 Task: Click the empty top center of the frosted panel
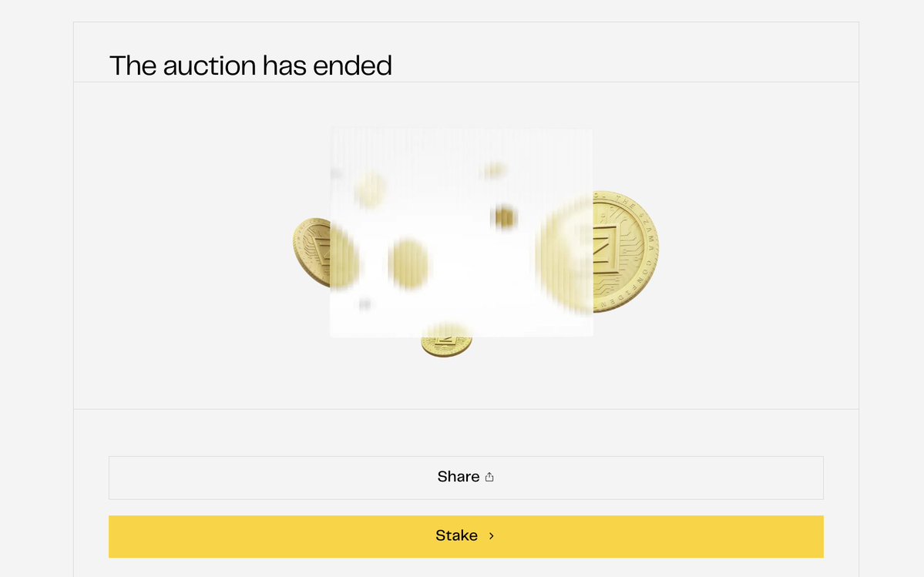tap(461, 146)
